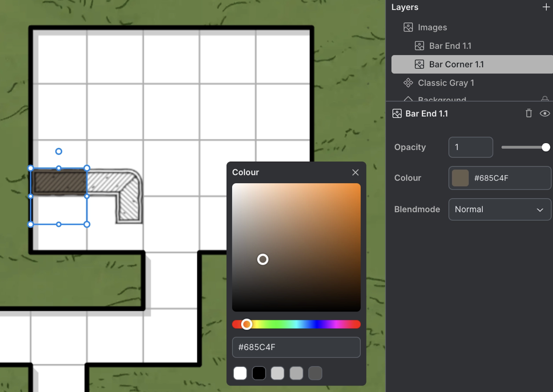Click the hex input in colour picker
The image size is (553, 392).
click(296, 347)
